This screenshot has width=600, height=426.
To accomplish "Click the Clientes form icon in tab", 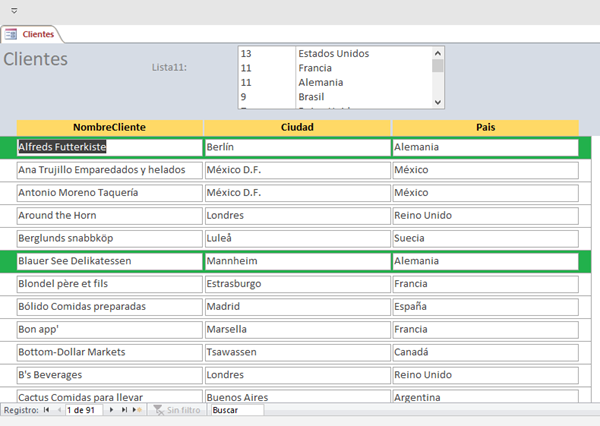I will (11, 34).
